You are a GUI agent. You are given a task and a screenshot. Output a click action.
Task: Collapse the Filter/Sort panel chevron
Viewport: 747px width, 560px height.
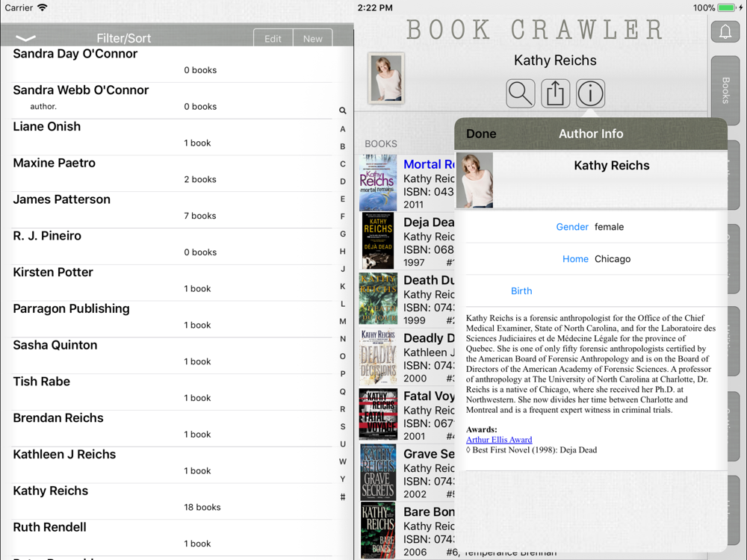point(25,38)
